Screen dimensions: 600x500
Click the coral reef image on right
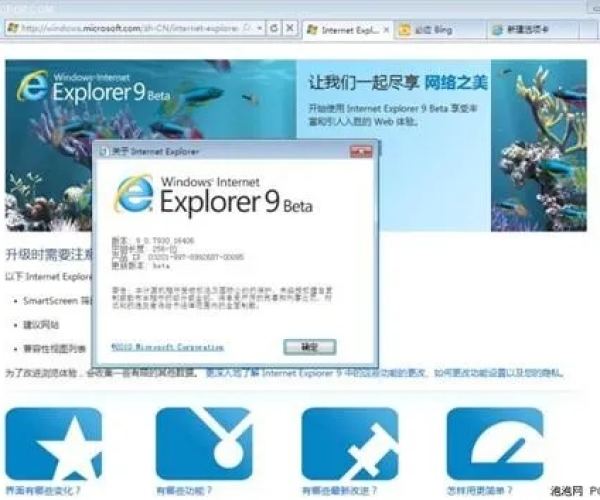(538, 145)
